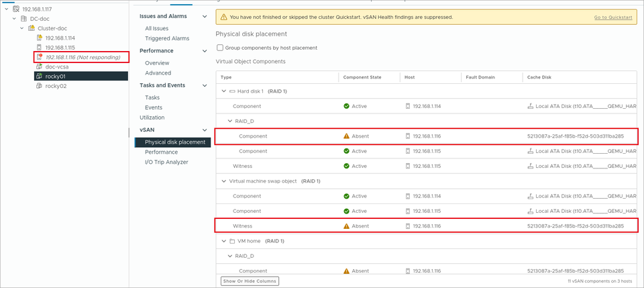Click the Absent warning icon on Witness row
Viewport: 644px width, 288px height.
coord(347,226)
